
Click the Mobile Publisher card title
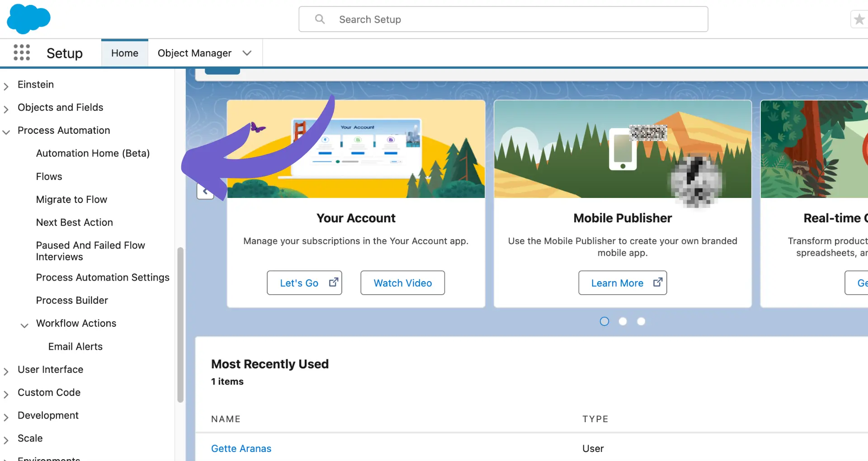coord(623,218)
